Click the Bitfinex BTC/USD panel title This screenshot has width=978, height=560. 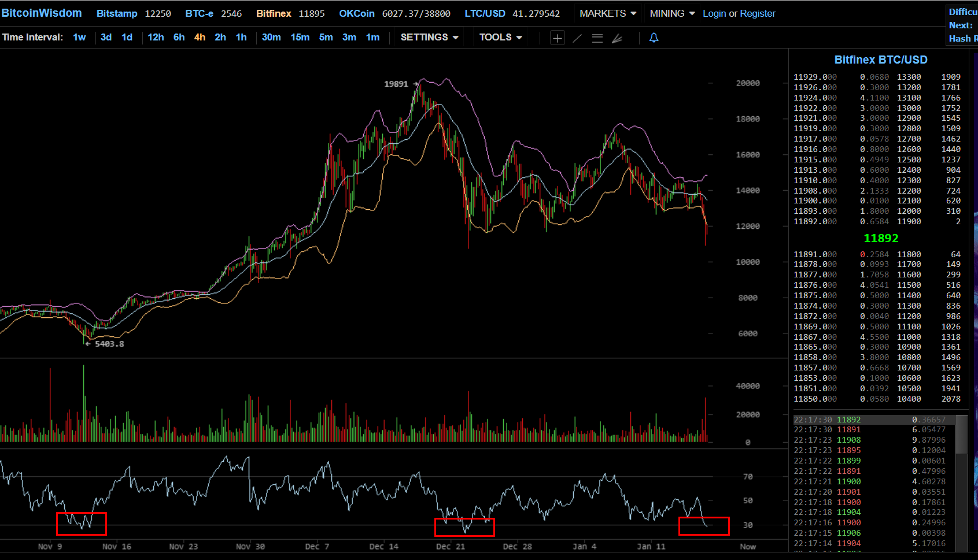coord(881,60)
